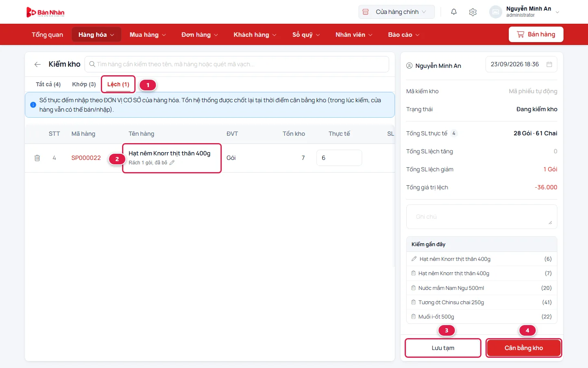Click the person icon beside Nguyễn Minh An
This screenshot has height=368, width=588.
tap(410, 66)
